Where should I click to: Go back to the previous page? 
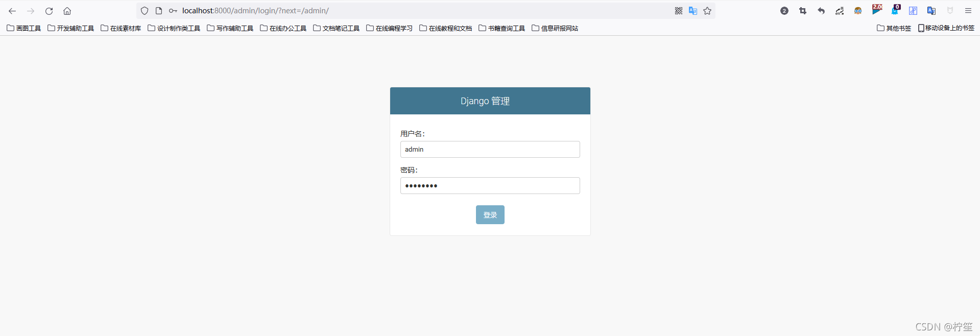click(12, 11)
